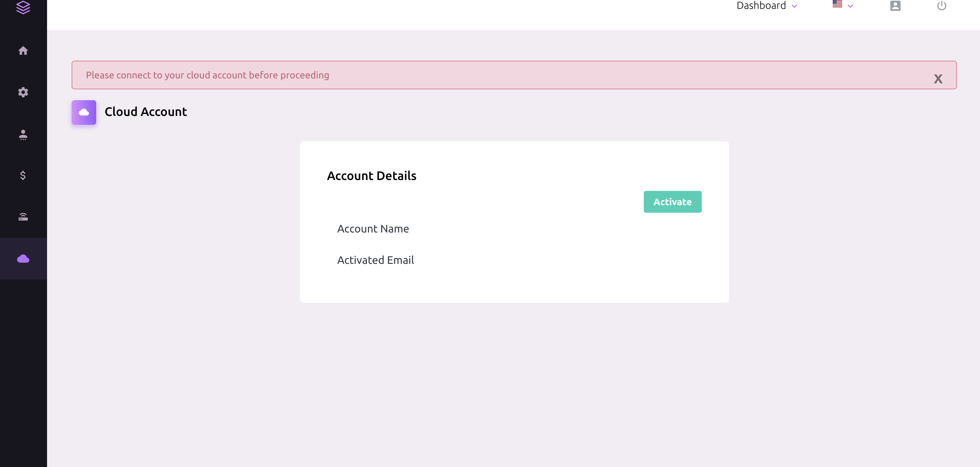The image size is (980, 467).
Task: Open Settings via the gear icon
Action: point(23,92)
